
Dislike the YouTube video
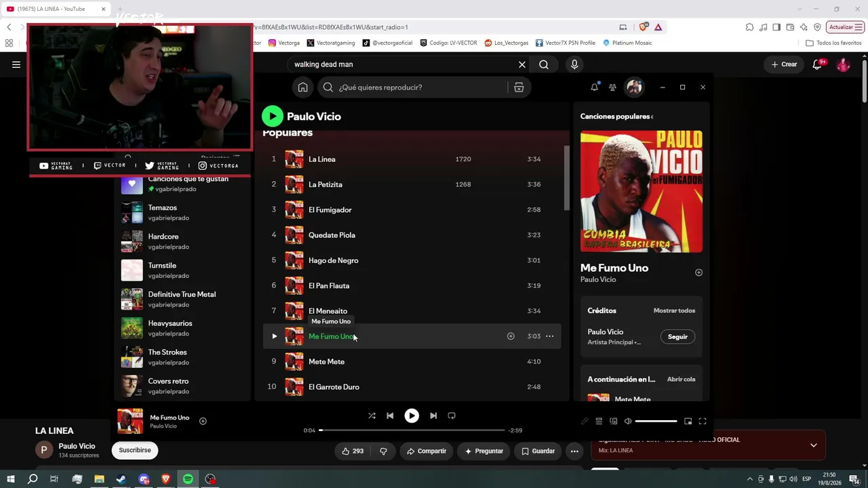(383, 451)
